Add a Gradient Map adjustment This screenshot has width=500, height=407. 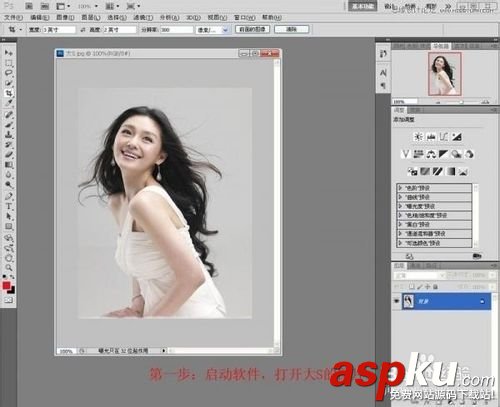pos(451,172)
